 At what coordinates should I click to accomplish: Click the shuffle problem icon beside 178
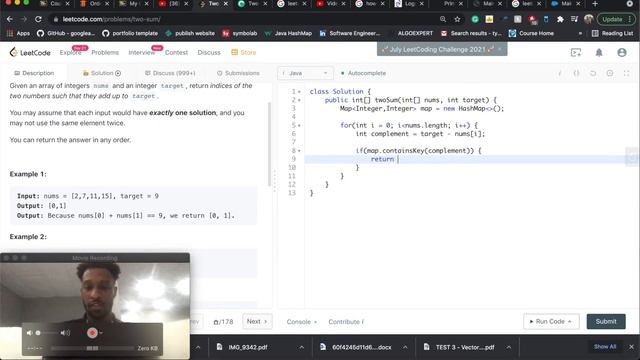coord(216,322)
